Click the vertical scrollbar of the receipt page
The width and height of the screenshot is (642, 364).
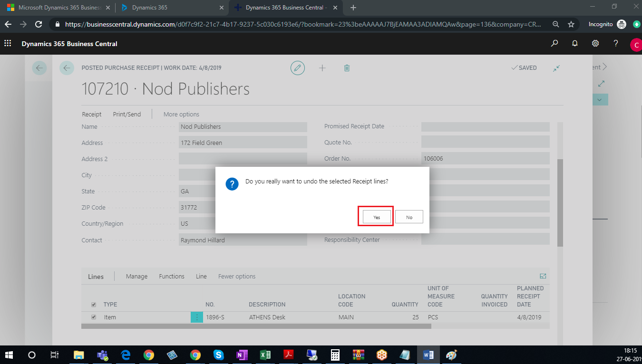[560, 203]
